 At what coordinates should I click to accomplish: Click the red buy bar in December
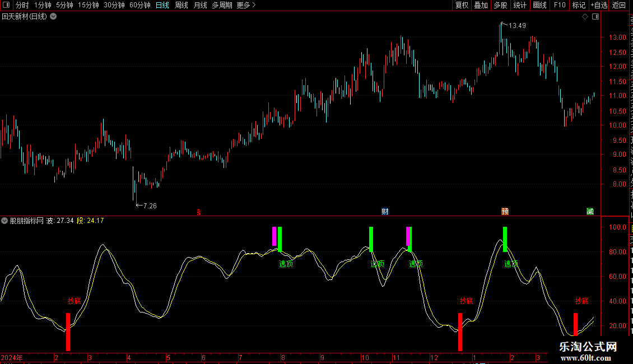pyautogui.click(x=460, y=332)
